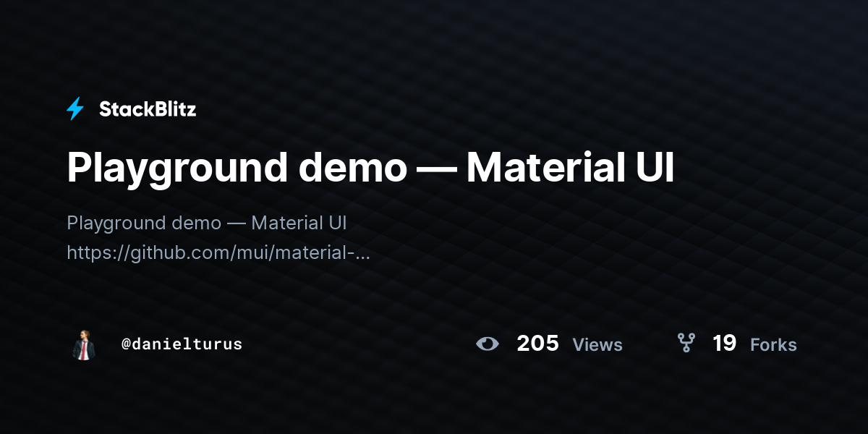Viewport: 868px width, 434px height.
Task: Click the gray subtitle word Playground
Action: point(117,224)
